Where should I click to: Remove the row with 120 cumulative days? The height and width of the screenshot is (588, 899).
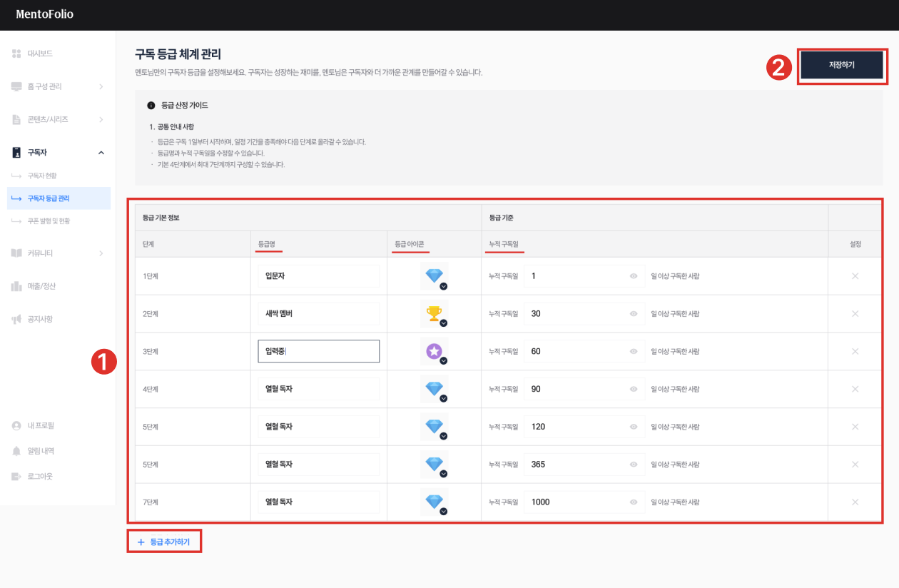pyautogui.click(x=855, y=427)
